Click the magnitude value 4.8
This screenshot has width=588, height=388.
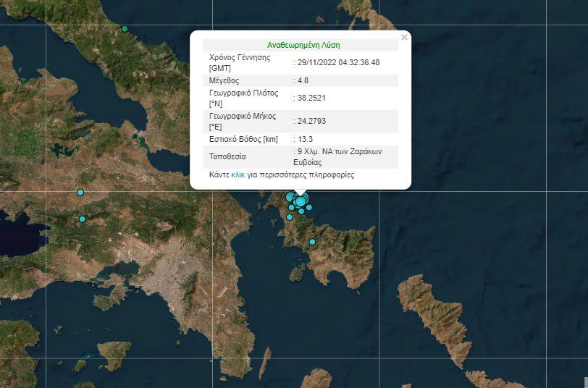303,80
